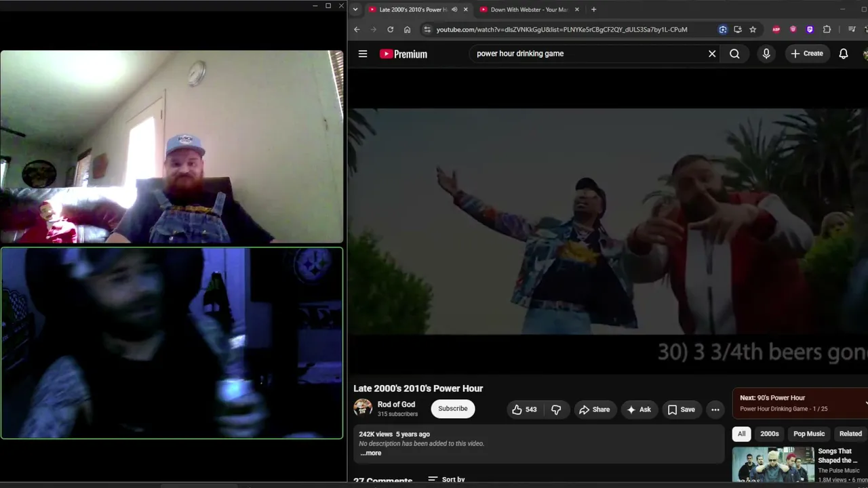Go forward in the browser
Image resolution: width=868 pixels, height=488 pixels.
pos(373,29)
